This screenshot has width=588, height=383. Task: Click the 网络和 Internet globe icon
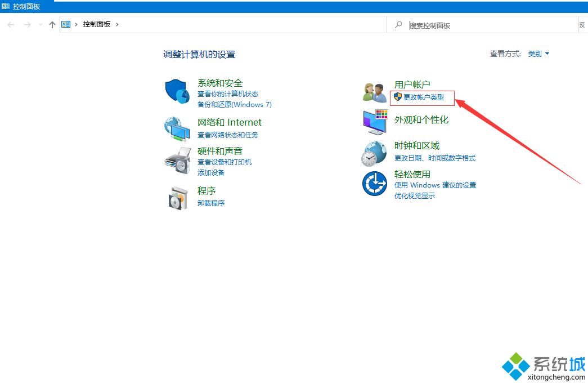(x=177, y=130)
